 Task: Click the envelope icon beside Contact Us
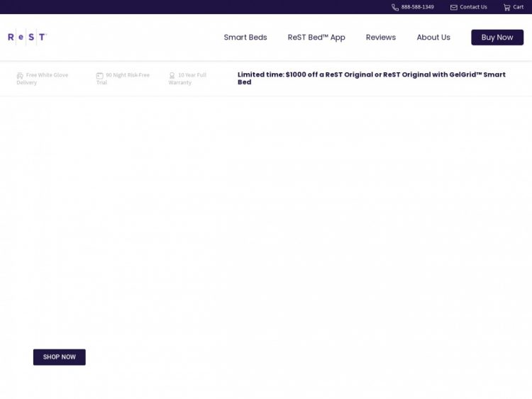tap(454, 7)
